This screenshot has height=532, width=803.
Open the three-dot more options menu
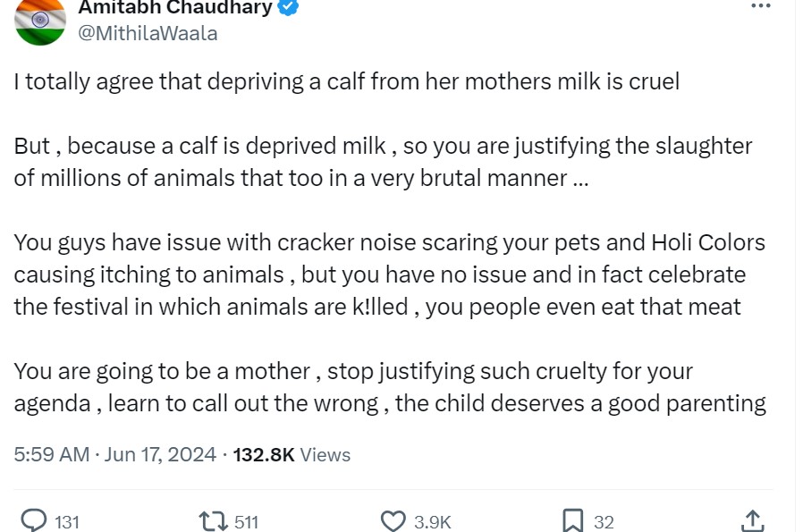pos(760,6)
